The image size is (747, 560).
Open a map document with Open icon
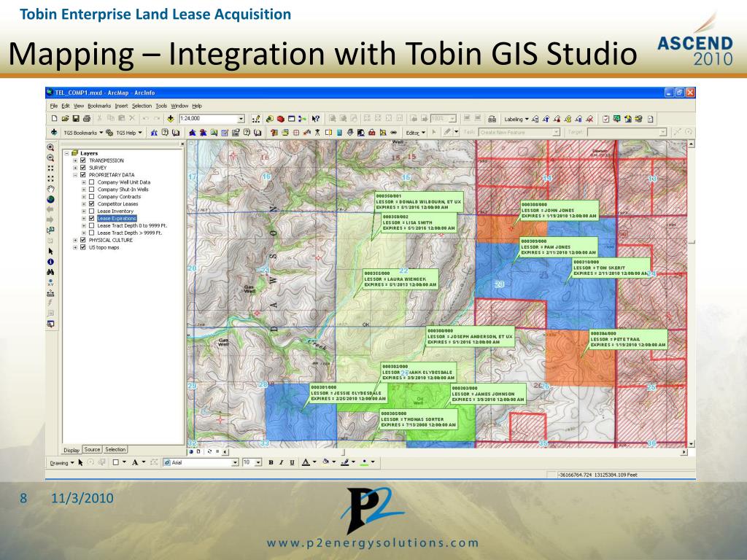coord(65,119)
